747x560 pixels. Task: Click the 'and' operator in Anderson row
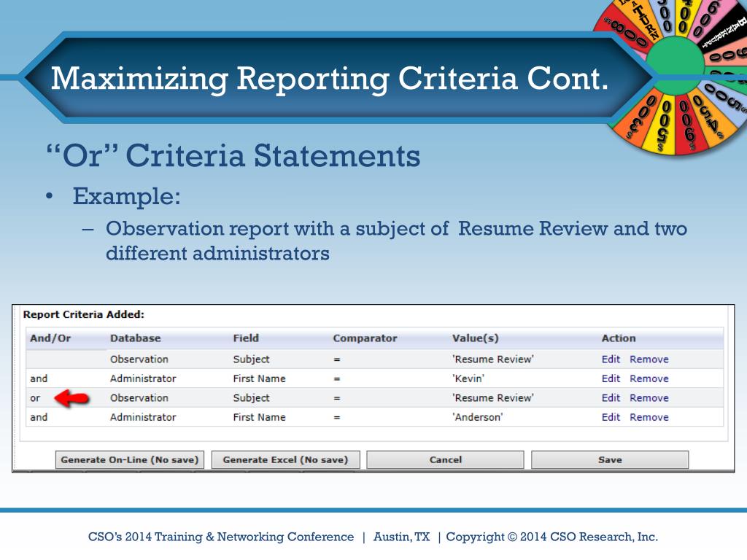[39, 417]
